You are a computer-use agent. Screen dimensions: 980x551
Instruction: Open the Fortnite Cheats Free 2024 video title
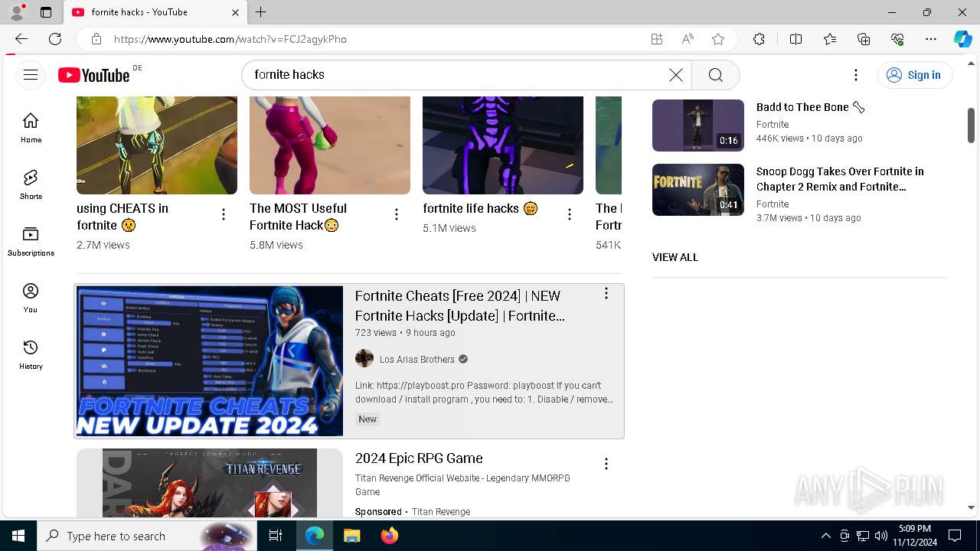coord(460,305)
